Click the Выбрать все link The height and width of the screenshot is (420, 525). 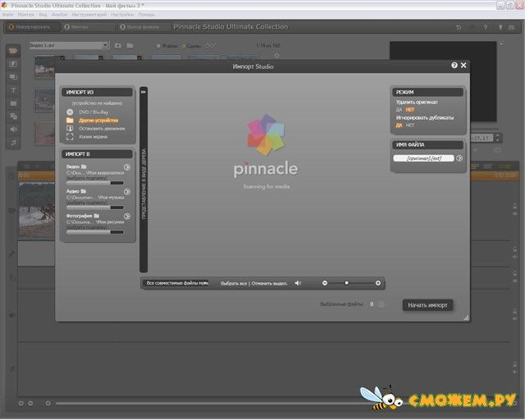234,284
